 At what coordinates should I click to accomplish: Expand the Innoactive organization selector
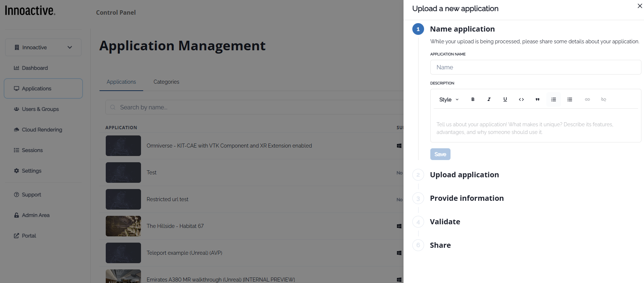[x=43, y=47]
